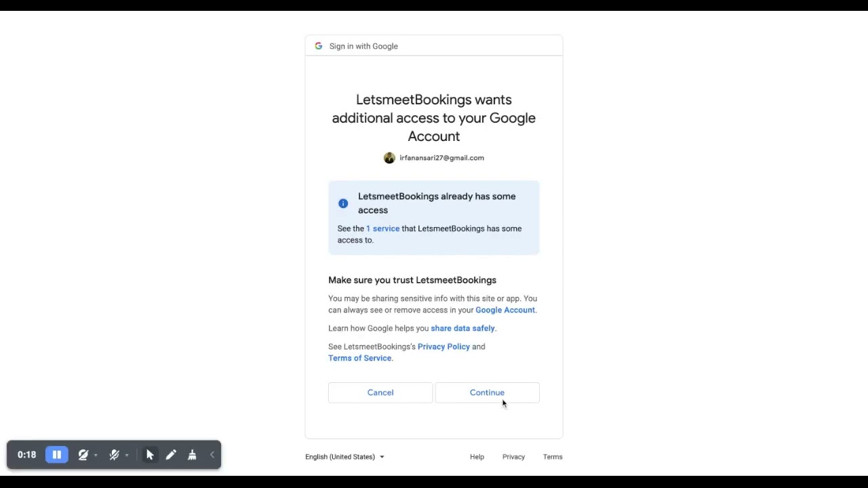Viewport: 868px width, 488px height.
Task: Click the recording timer 0:18
Action: click(26, 455)
